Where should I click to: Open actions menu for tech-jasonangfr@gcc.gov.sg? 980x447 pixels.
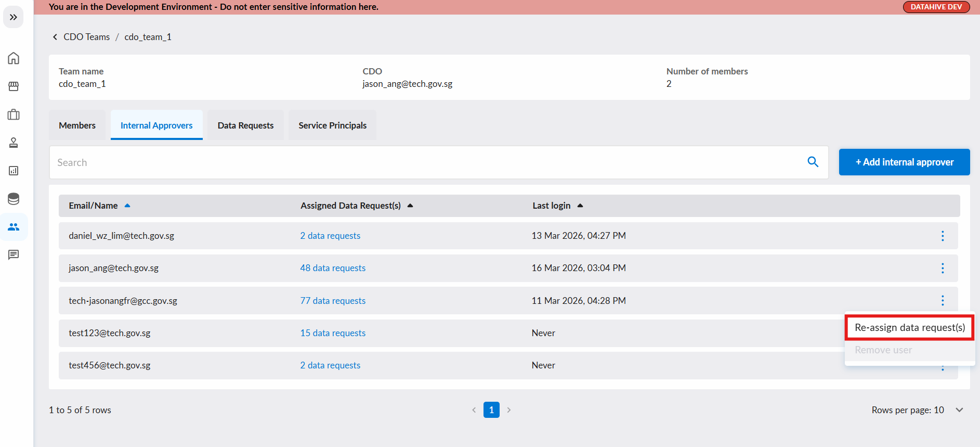(x=943, y=300)
